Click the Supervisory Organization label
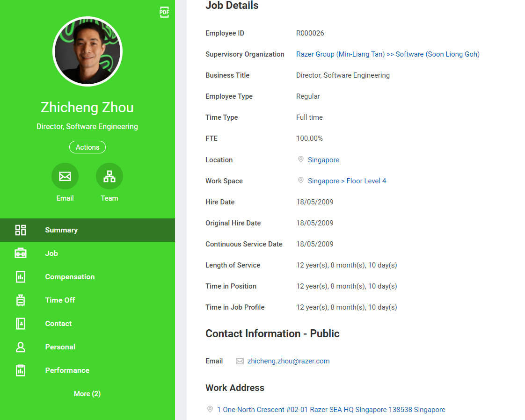Viewport: 525px width, 420px height. [245, 54]
